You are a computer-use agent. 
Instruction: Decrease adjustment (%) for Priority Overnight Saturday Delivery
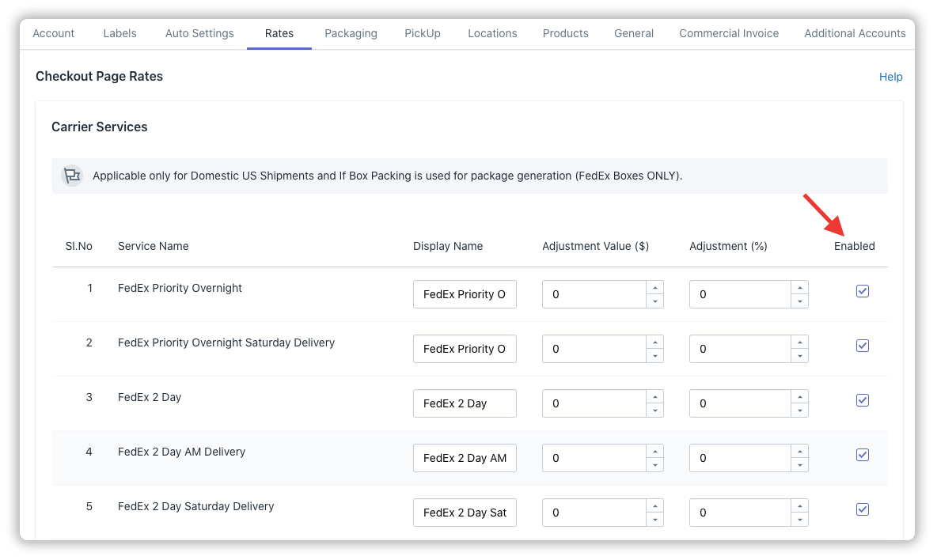[799, 356]
